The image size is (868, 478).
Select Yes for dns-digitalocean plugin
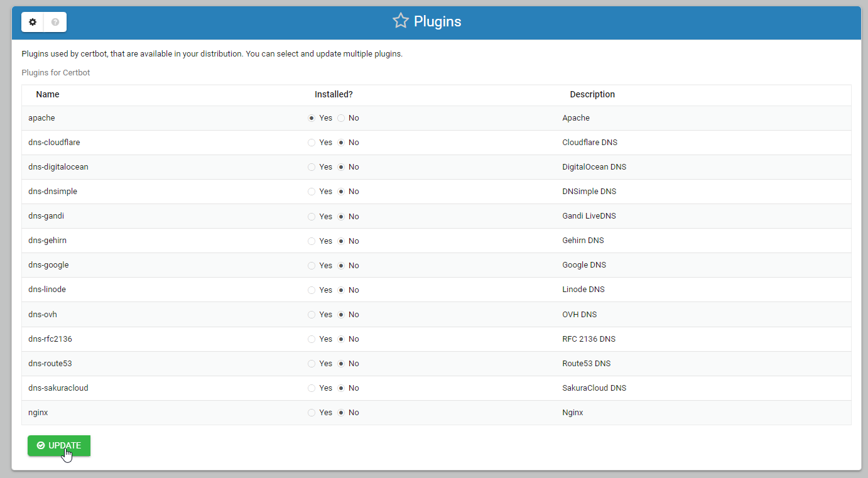click(x=312, y=167)
